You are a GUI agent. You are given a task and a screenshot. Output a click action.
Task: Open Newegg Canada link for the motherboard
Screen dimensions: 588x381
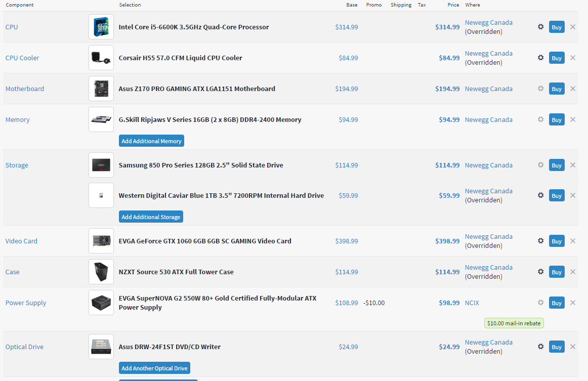click(x=489, y=89)
